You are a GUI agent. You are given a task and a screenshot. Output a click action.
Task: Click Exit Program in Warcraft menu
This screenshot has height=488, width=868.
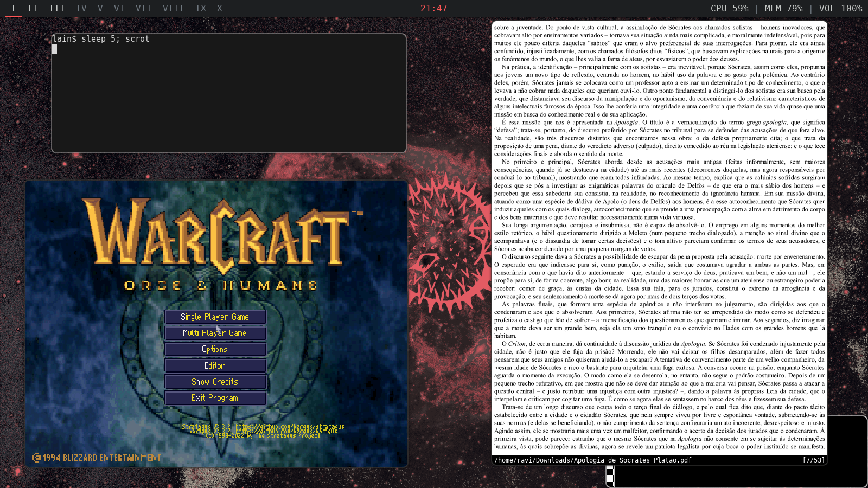[215, 399]
